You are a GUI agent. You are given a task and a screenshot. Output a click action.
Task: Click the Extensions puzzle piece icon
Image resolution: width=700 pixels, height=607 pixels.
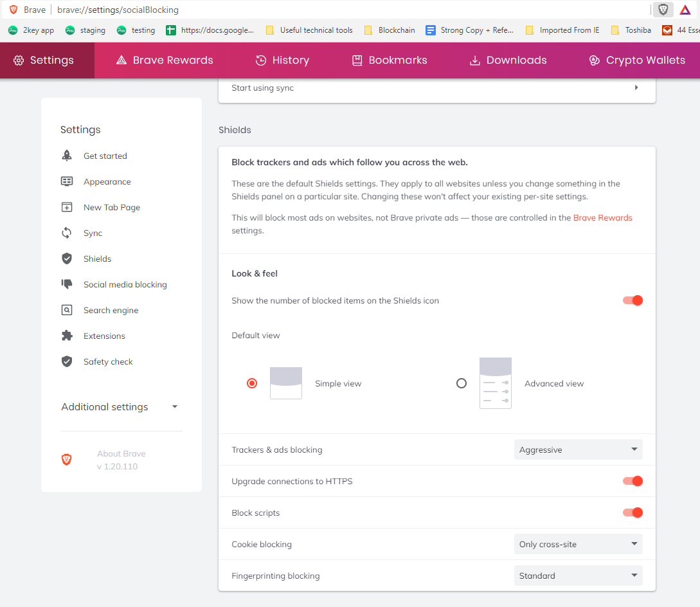click(x=66, y=336)
